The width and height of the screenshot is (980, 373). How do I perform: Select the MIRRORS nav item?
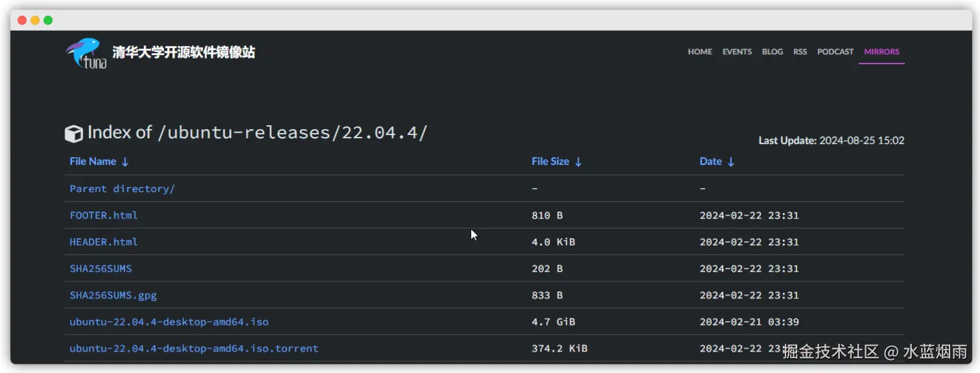[881, 52]
